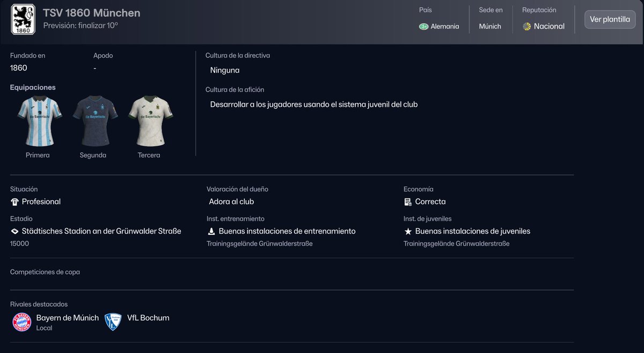
Task: Click the TSV 1860 München title
Action: click(x=92, y=13)
